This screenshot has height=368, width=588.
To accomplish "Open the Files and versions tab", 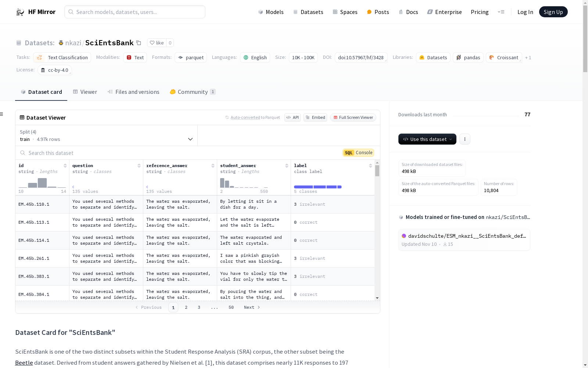I will pos(133,92).
